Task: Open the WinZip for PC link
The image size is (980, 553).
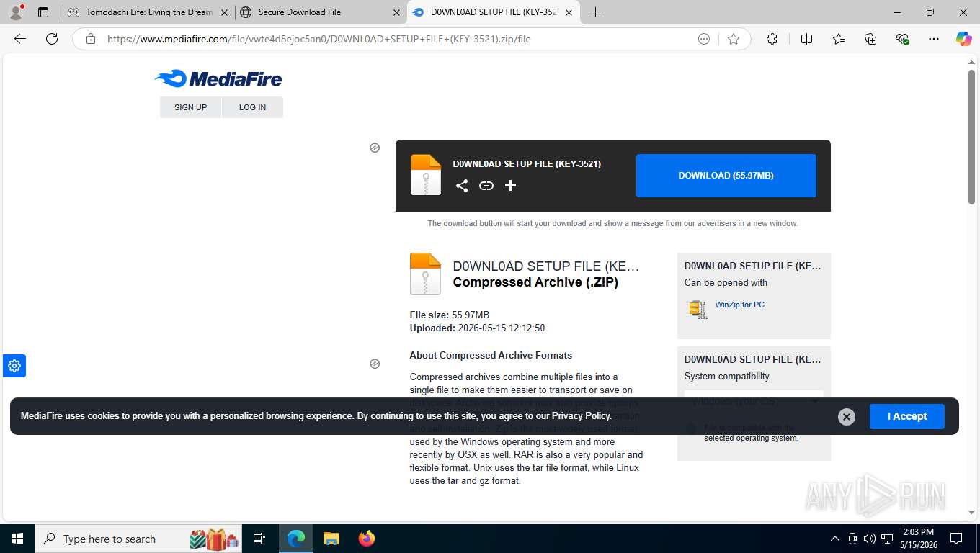Action: tap(739, 305)
